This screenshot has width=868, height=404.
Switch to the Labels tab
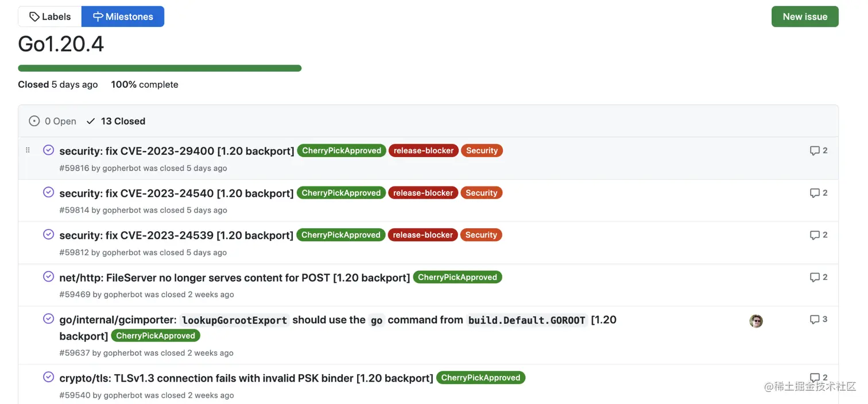[50, 17]
